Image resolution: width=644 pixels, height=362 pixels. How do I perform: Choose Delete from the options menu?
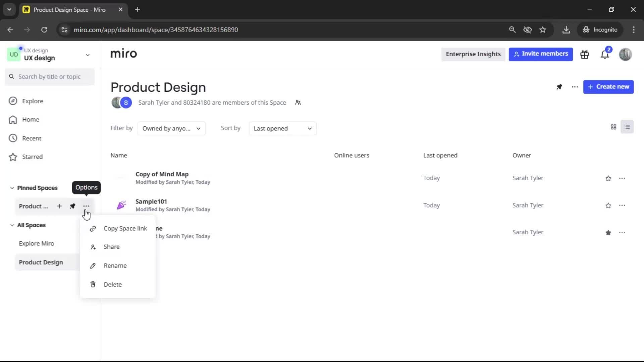click(118, 285)
